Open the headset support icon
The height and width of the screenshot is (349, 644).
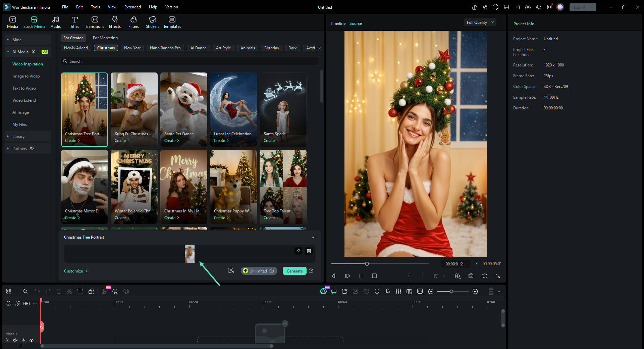538,7
